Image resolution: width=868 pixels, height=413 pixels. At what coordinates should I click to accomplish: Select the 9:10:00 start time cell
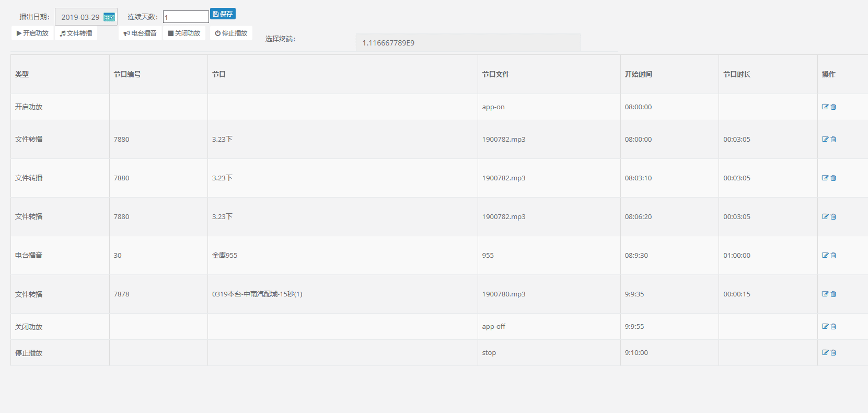(x=669, y=352)
